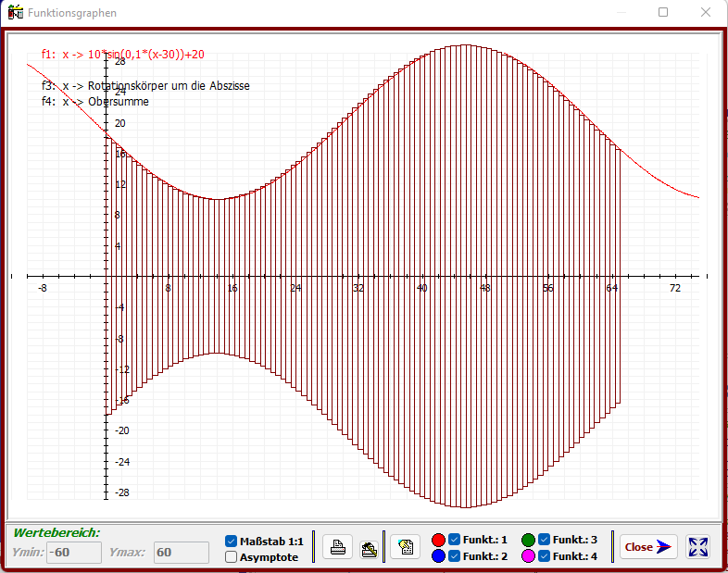Toggle the Funkt.: 1 checkbox
The image size is (728, 573).
pyautogui.click(x=455, y=540)
